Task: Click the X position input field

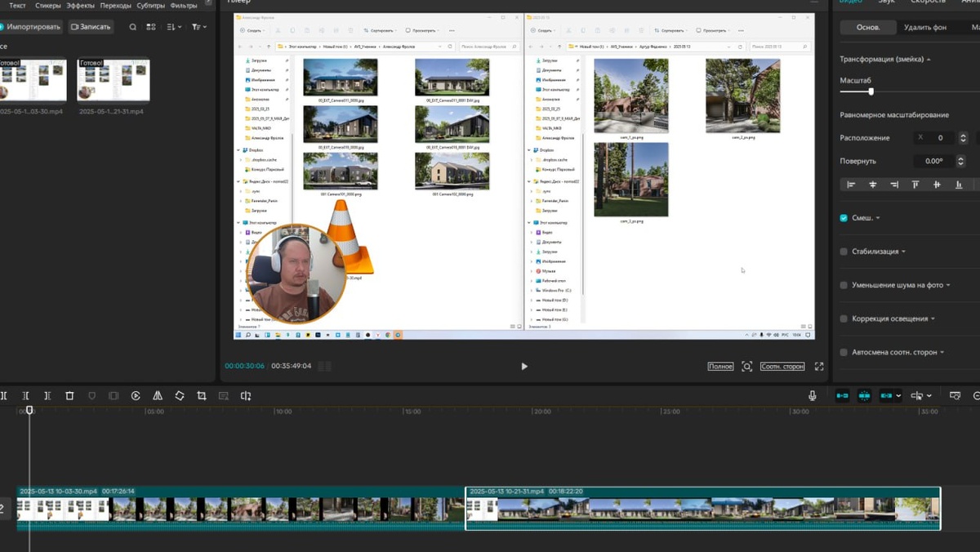Action: [933, 138]
